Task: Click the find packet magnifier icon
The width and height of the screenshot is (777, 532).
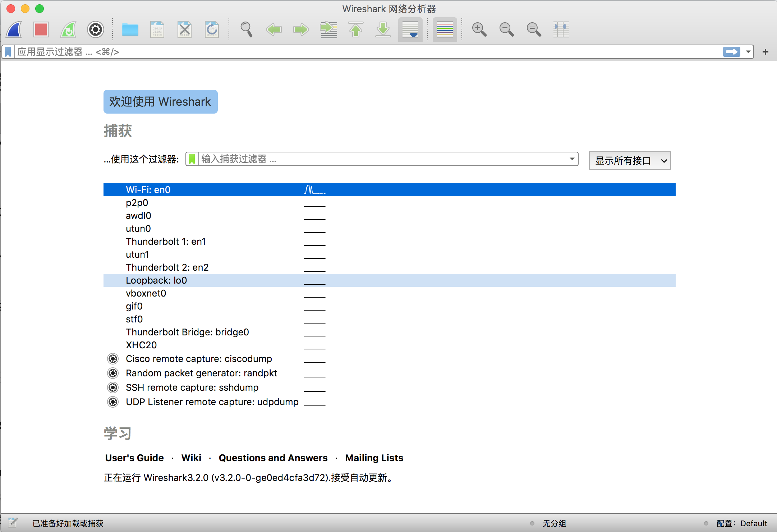Action: coord(247,29)
